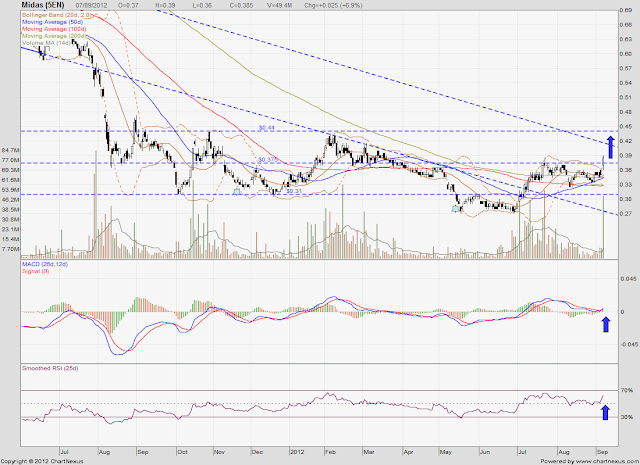Image resolution: width=640 pixels, height=465 pixels.
Task: Click the '15.4M' volume axis value
Action: (10, 239)
